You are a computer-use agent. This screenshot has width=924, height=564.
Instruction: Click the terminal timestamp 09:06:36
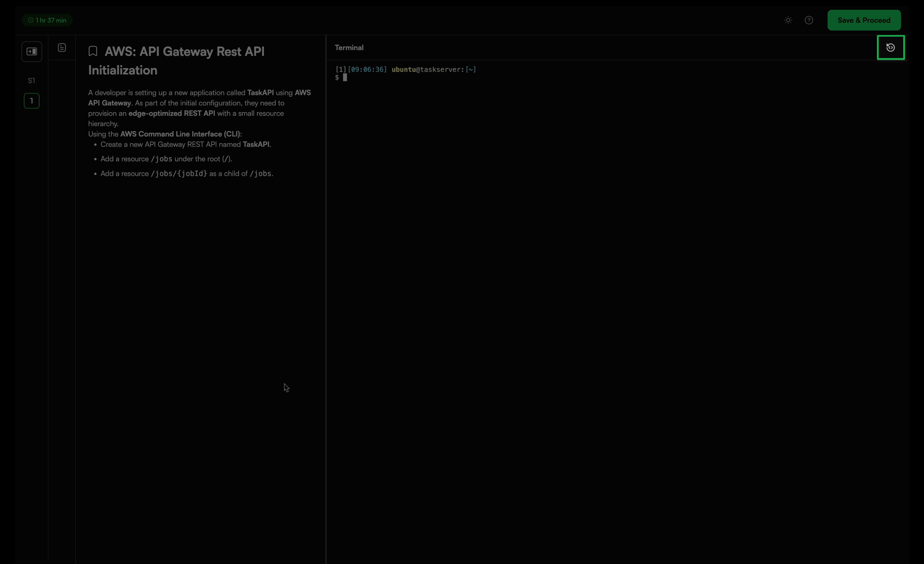(367, 69)
